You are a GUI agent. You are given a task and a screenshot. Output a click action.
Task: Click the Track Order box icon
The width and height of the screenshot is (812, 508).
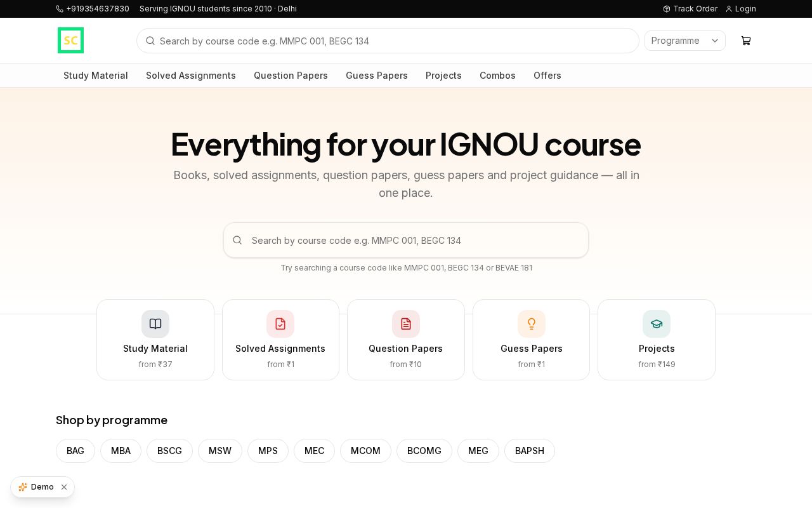[667, 9]
